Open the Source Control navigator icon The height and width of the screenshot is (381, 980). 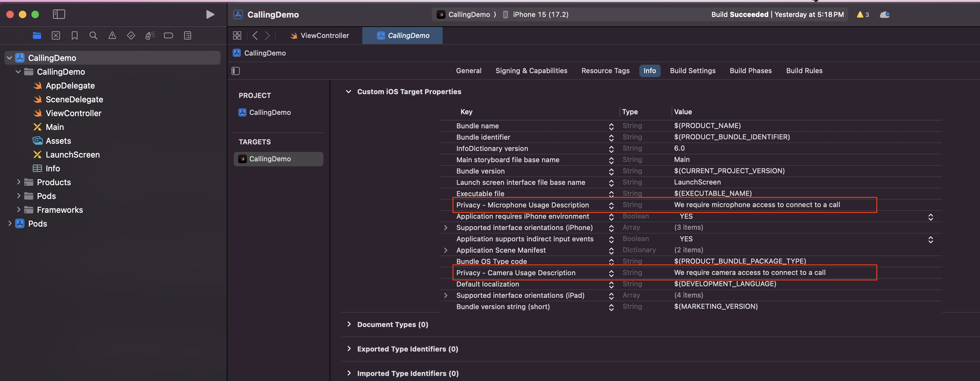(56, 35)
